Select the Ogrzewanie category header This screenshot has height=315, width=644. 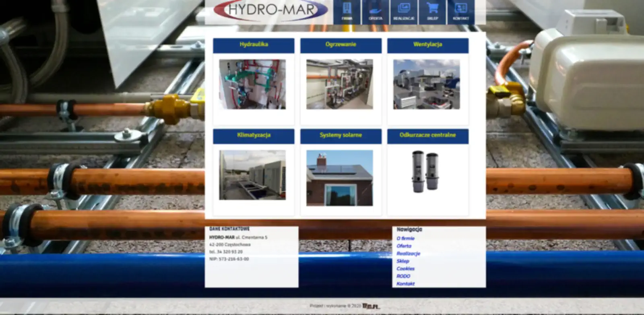[341, 45]
